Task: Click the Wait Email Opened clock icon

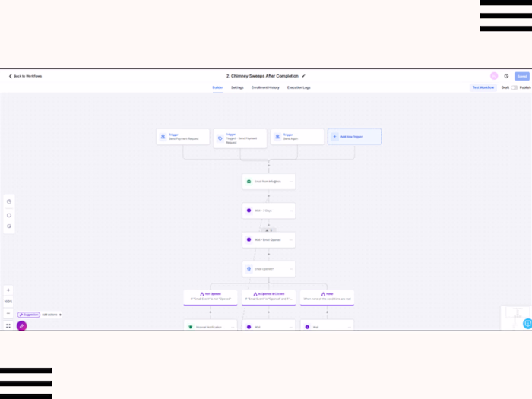Action: (249, 240)
